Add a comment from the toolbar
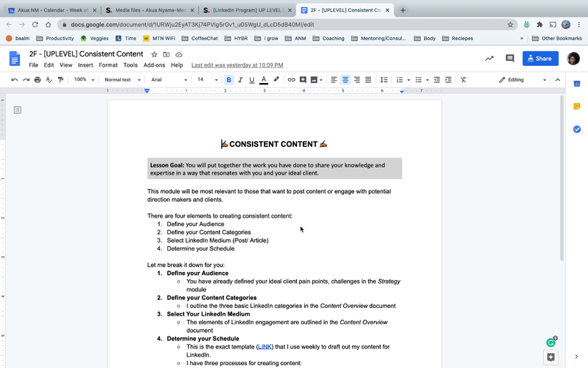This screenshot has height=368, width=588. click(303, 79)
